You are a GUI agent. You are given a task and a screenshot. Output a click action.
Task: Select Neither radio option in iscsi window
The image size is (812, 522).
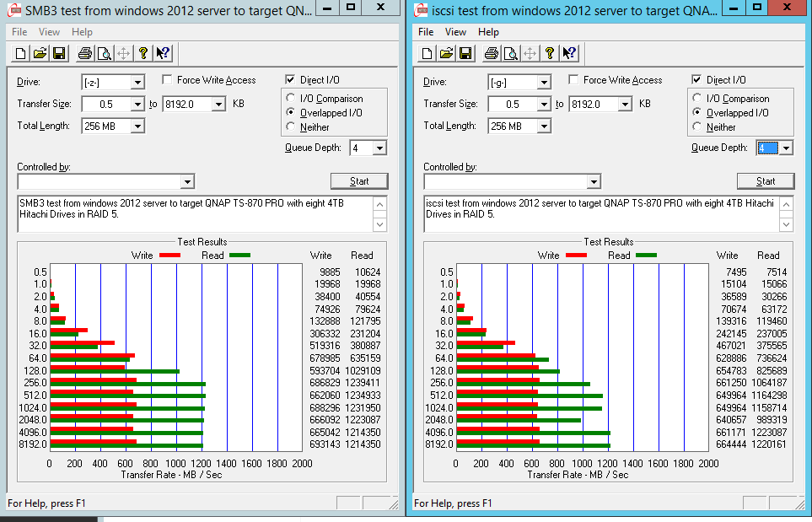click(697, 127)
